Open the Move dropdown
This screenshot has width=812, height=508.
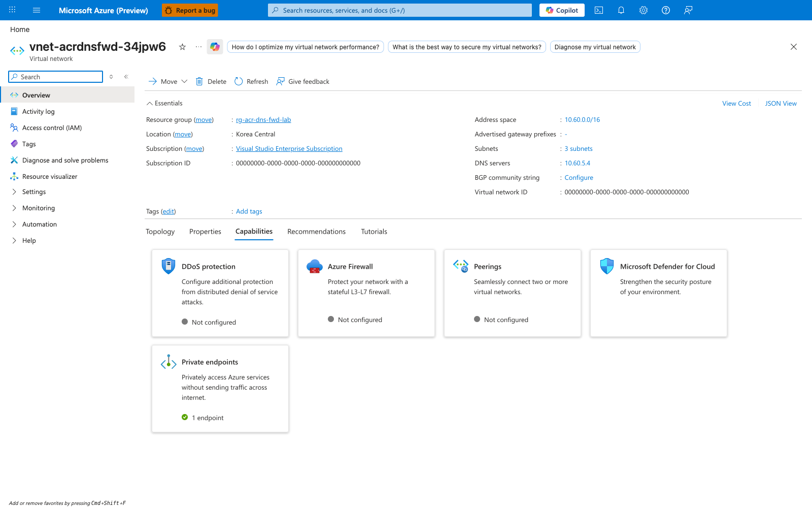tap(168, 81)
